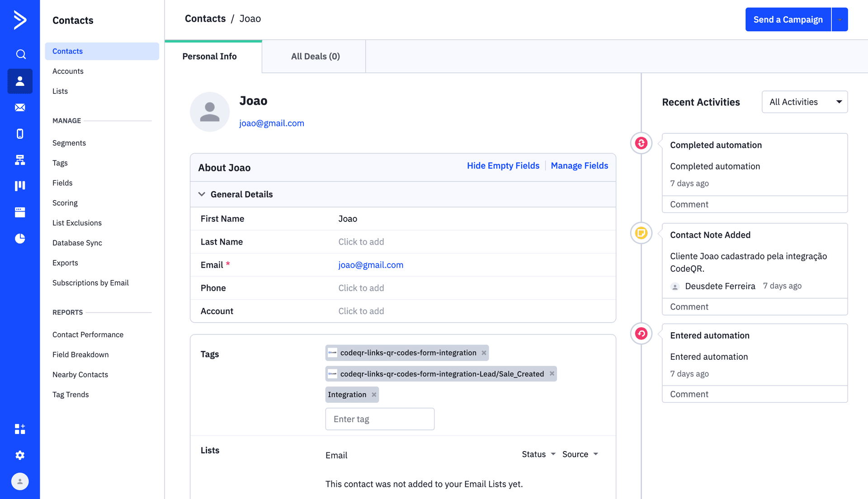The image size is (868, 499).
Task: Switch to the All Deals tab
Action: (315, 56)
